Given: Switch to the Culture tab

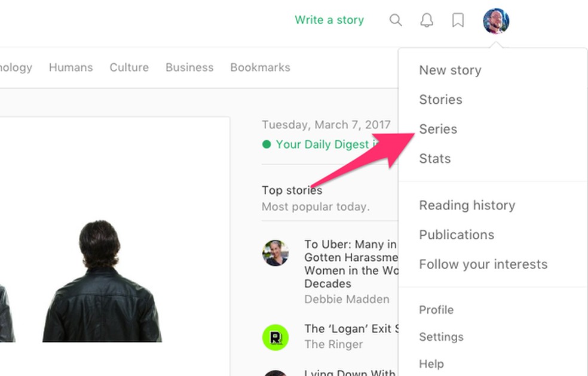Looking at the screenshot, I should pos(129,67).
